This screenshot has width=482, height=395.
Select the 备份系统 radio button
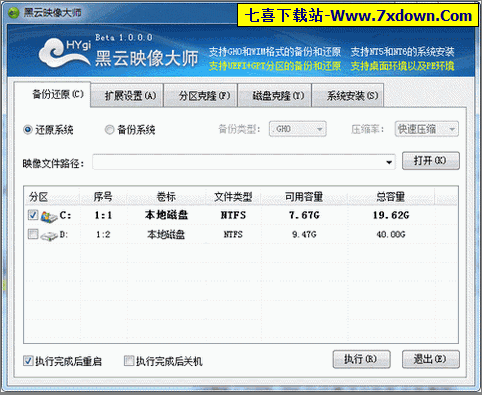[x=109, y=130]
